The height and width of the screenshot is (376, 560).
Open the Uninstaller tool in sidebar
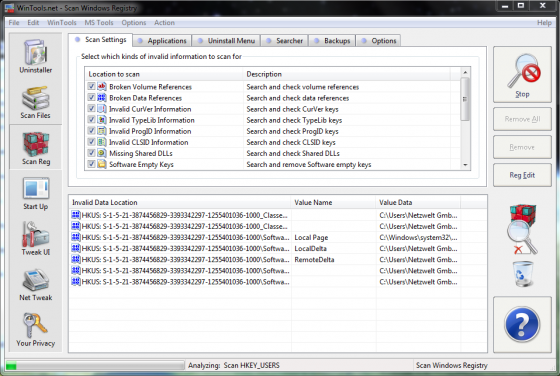[x=35, y=56]
